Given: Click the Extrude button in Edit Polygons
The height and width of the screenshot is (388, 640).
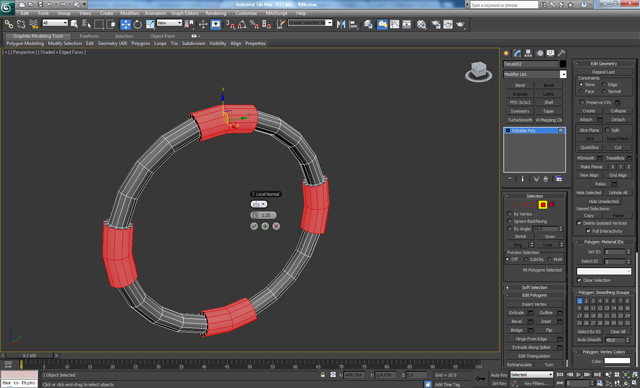Looking at the screenshot, I should pos(517,313).
